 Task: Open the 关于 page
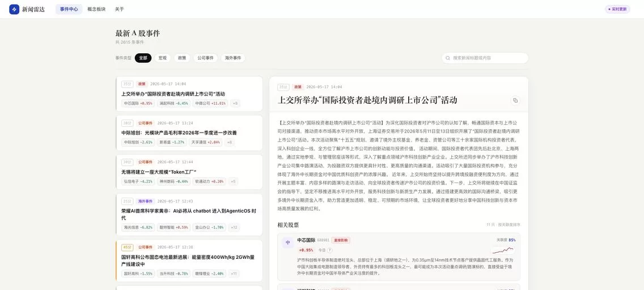click(x=120, y=9)
